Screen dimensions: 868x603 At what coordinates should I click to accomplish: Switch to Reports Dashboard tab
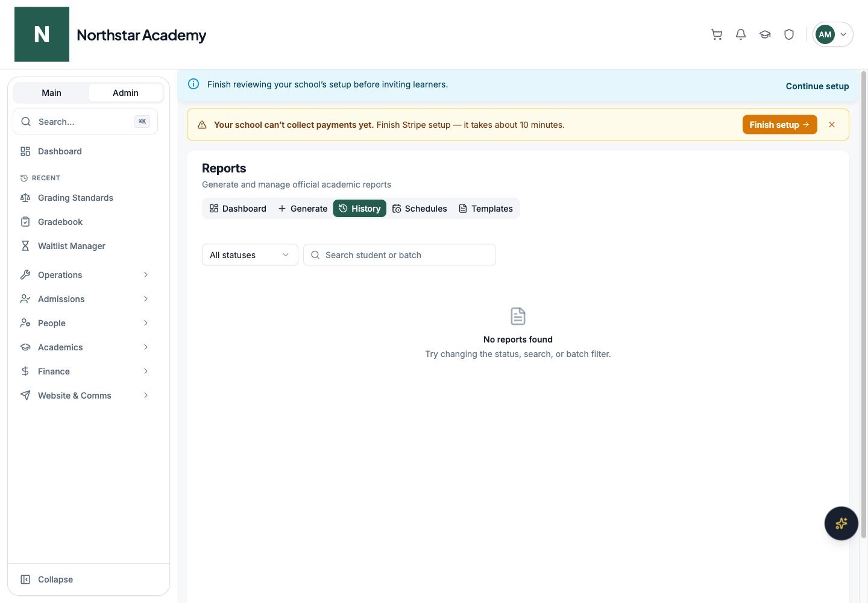click(238, 209)
